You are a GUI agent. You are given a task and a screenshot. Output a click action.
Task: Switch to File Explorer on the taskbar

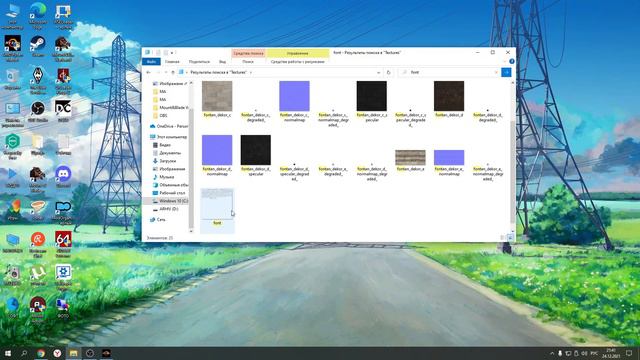[x=73, y=353]
